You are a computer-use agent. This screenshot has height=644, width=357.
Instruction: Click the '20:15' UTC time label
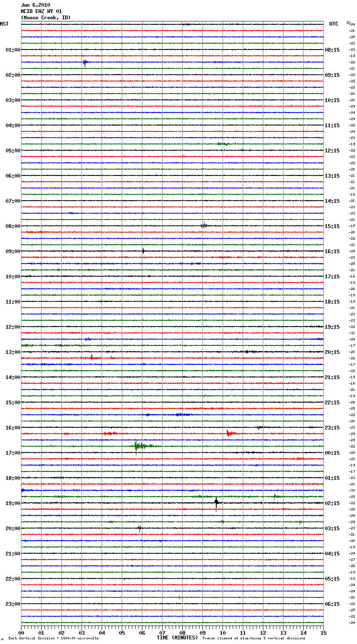tap(332, 352)
